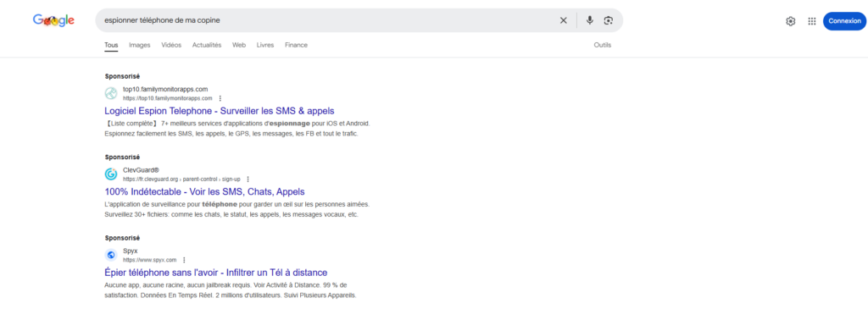
Task: Open 'Logiciel Espion Telephone' result link
Action: [220, 111]
